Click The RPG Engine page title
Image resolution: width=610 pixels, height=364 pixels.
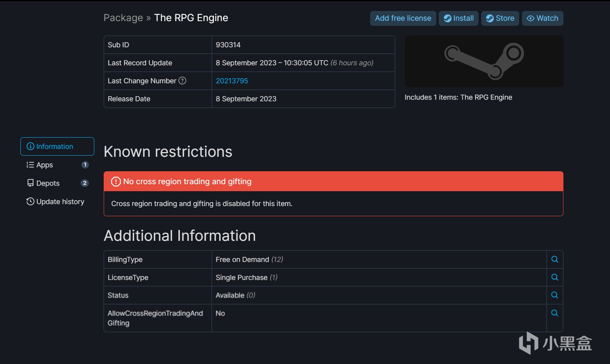(191, 18)
